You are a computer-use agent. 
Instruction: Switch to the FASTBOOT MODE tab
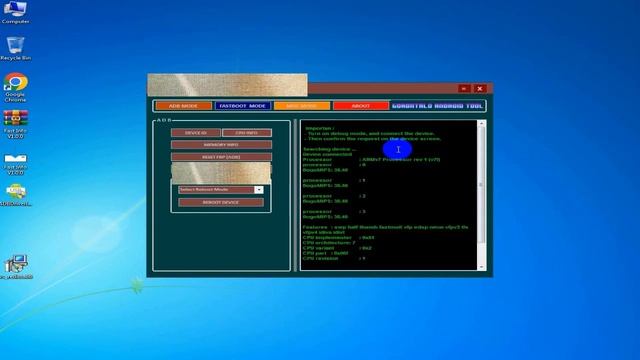click(x=242, y=106)
